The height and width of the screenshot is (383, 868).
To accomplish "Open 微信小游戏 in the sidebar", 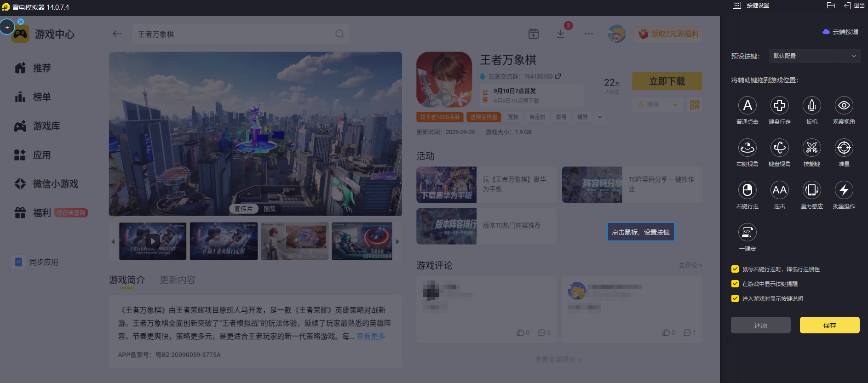I will [x=46, y=184].
